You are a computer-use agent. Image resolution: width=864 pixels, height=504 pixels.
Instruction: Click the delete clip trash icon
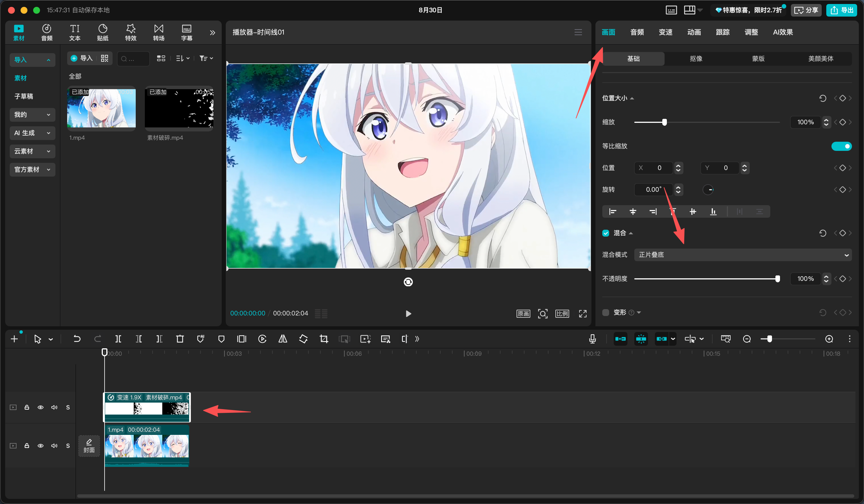click(180, 339)
